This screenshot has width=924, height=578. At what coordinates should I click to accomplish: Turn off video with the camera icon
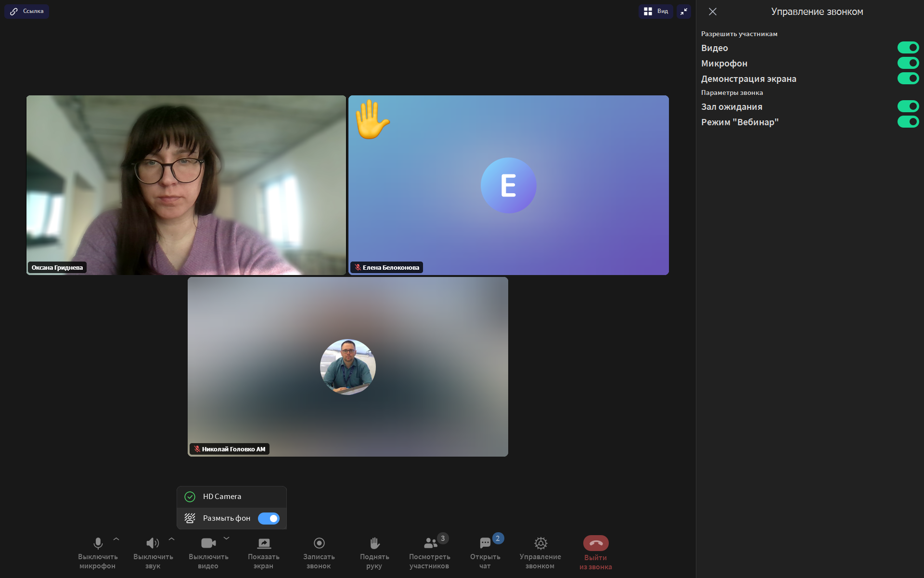(208, 543)
